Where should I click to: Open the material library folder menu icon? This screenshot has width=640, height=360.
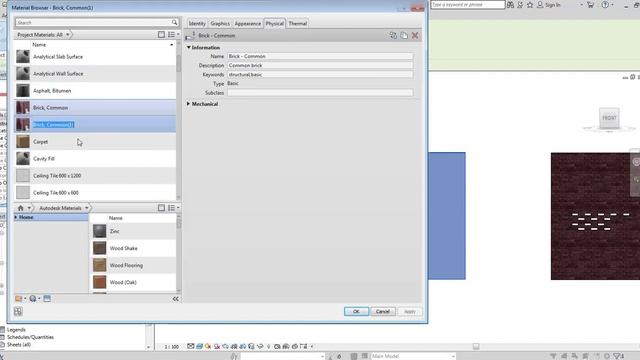click(20, 299)
